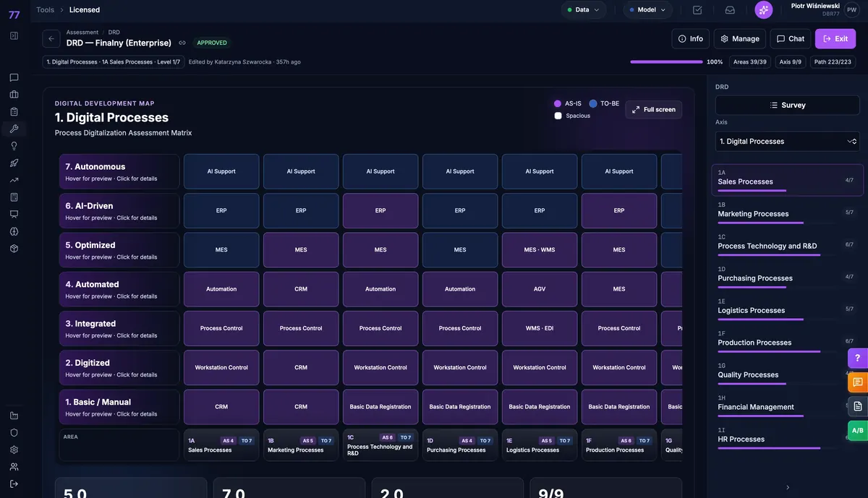Click progress bar under 1I HR Processes
Image resolution: width=868 pixels, height=498 pixels.
[778, 448]
